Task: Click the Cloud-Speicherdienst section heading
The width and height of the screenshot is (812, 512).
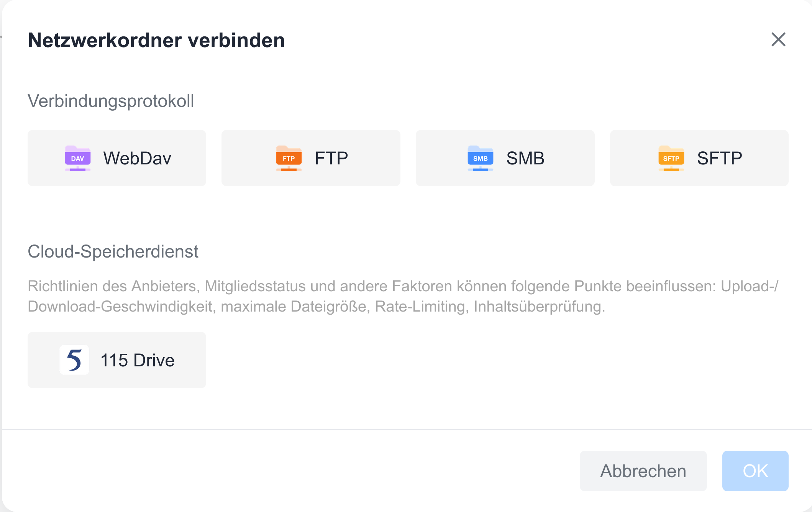Action: (x=113, y=251)
